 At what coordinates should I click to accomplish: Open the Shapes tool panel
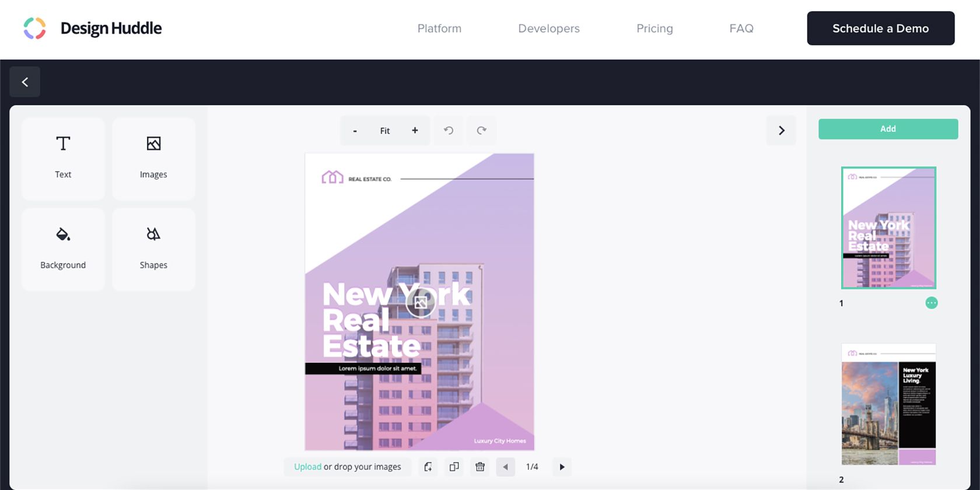tap(153, 249)
